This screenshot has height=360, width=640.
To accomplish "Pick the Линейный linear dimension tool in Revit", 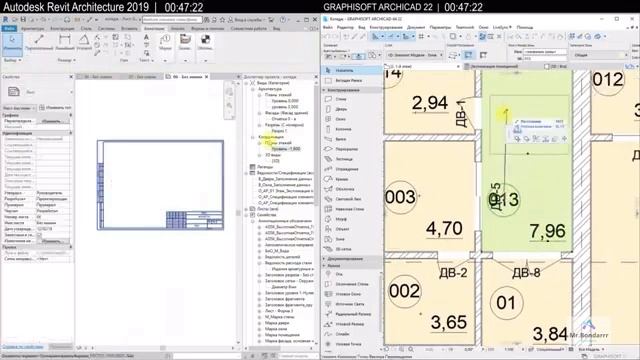I will [x=64, y=42].
